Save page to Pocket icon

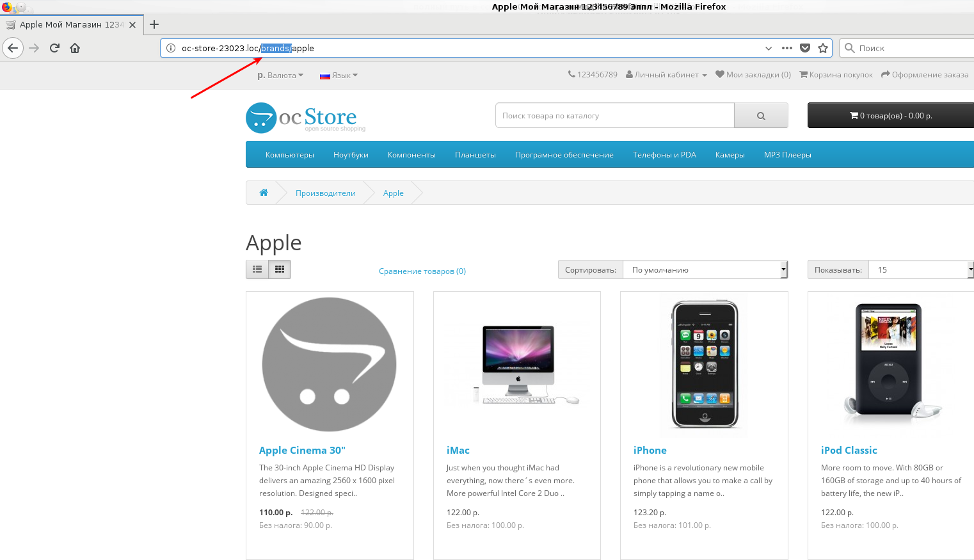805,48
